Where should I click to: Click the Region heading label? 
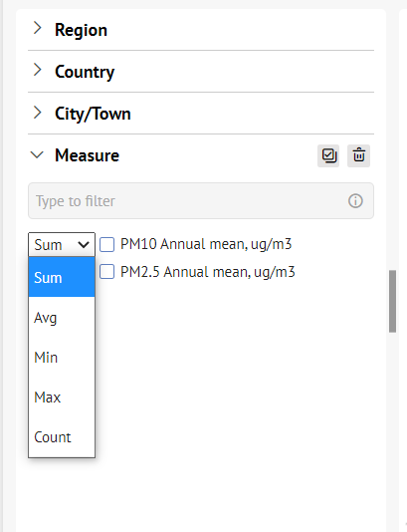[81, 30]
